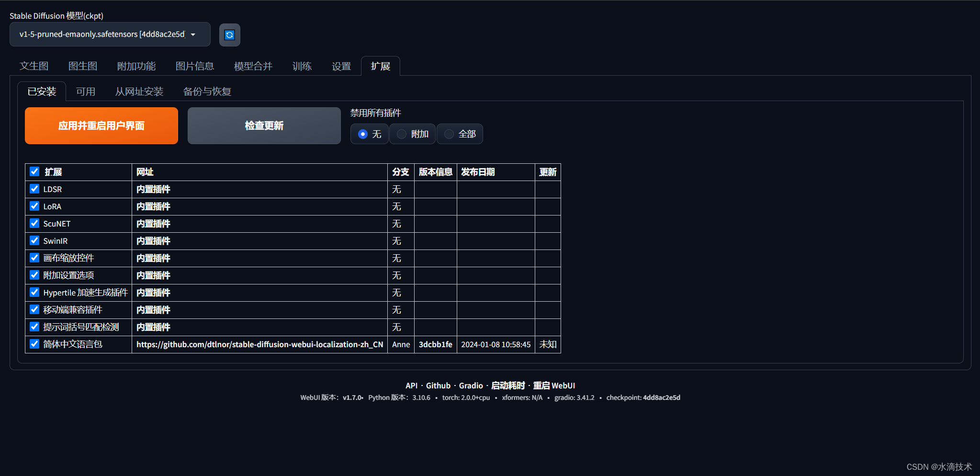
Task: Toggle the 画布缩放控件 checkbox
Action: tap(34, 258)
